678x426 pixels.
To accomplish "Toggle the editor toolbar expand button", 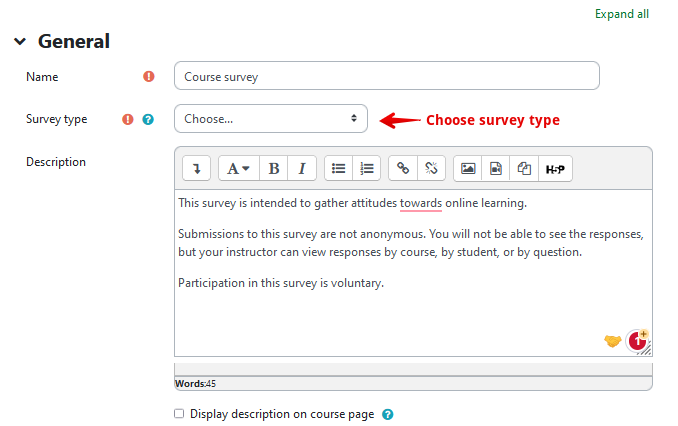I will click(x=196, y=169).
